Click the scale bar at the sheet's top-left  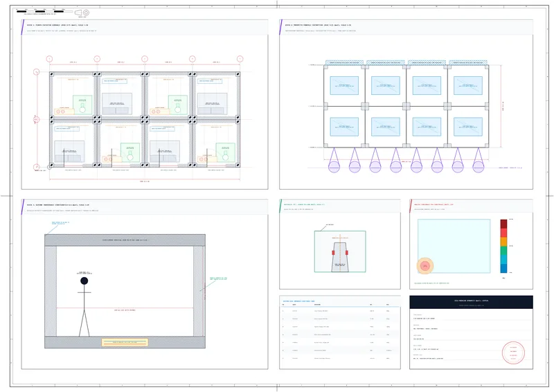click(44, 11)
